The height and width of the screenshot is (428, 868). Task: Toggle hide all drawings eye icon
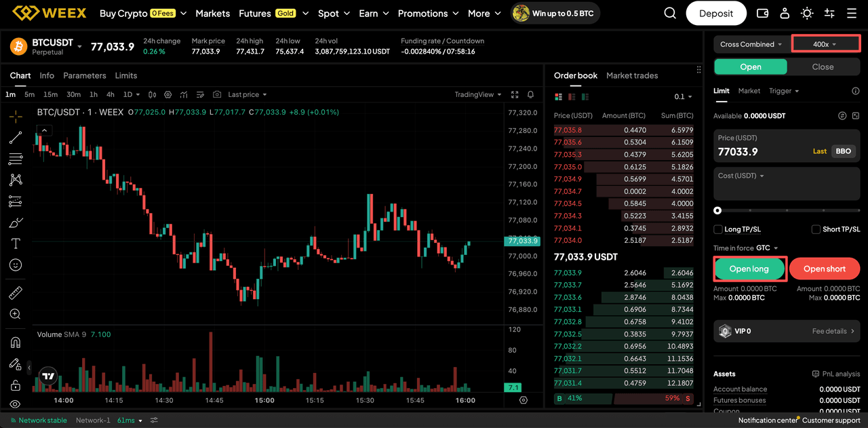pos(16,404)
